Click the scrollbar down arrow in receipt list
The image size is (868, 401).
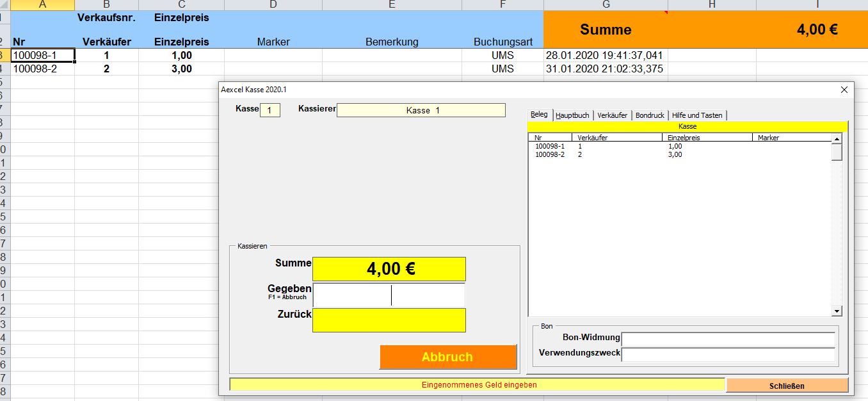837,311
